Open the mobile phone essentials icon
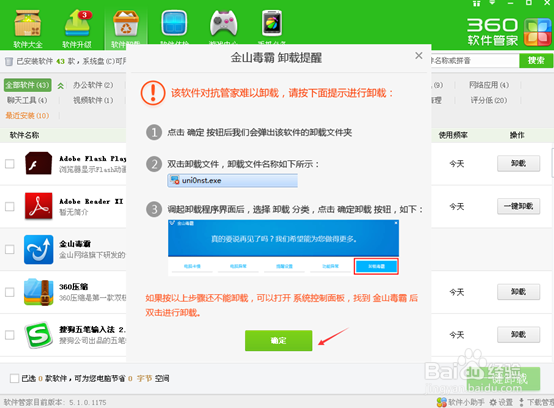The height and width of the screenshot is (408, 554). click(x=272, y=23)
